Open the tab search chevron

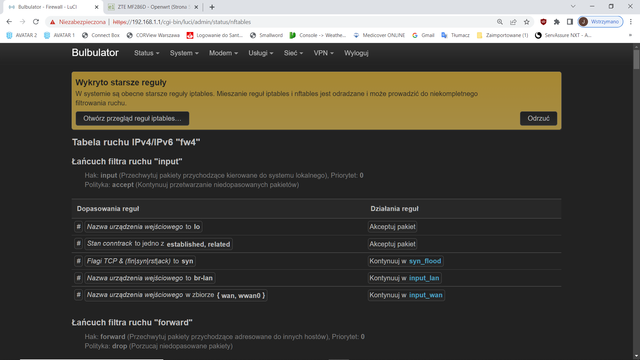[x=573, y=7]
